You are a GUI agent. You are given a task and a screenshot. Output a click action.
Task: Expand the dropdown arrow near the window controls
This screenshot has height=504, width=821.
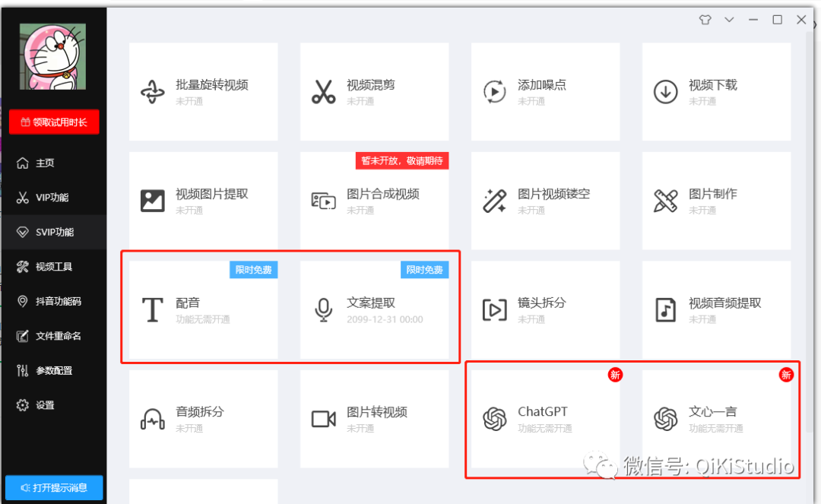(x=729, y=20)
